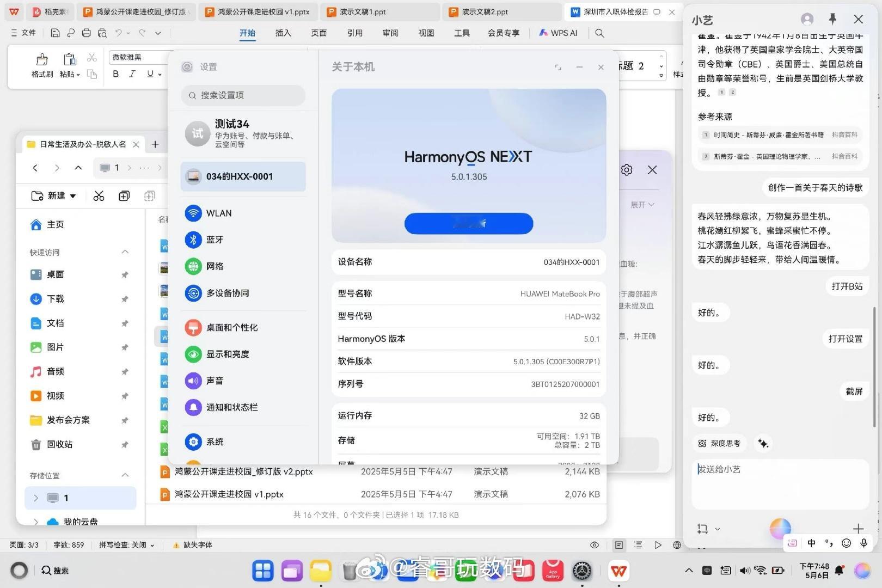This screenshot has width=882, height=588.
Task: Open the 文件 menu in WPS
Action: [23, 33]
